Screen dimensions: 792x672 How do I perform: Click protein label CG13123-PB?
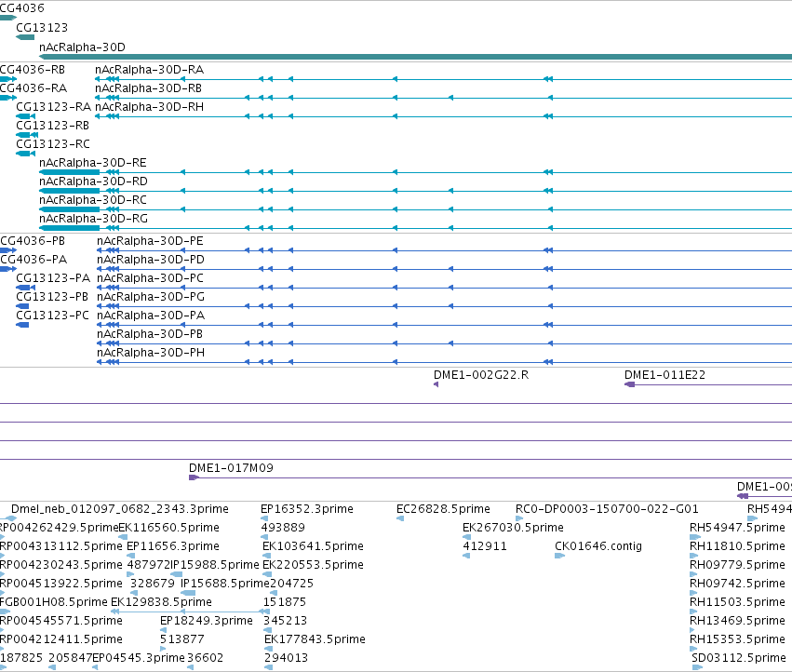click(52, 297)
